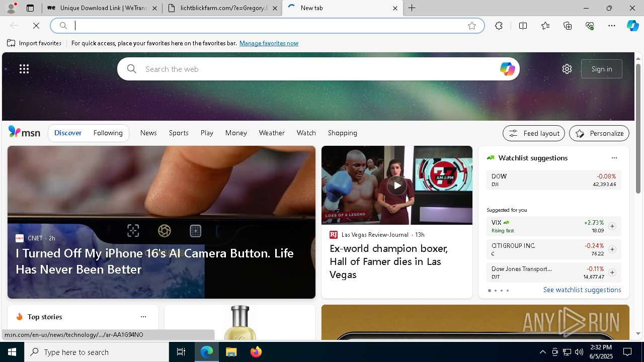Viewport: 644px width, 362px height.
Task: Open Top stories more options
Action: [x=143, y=317]
